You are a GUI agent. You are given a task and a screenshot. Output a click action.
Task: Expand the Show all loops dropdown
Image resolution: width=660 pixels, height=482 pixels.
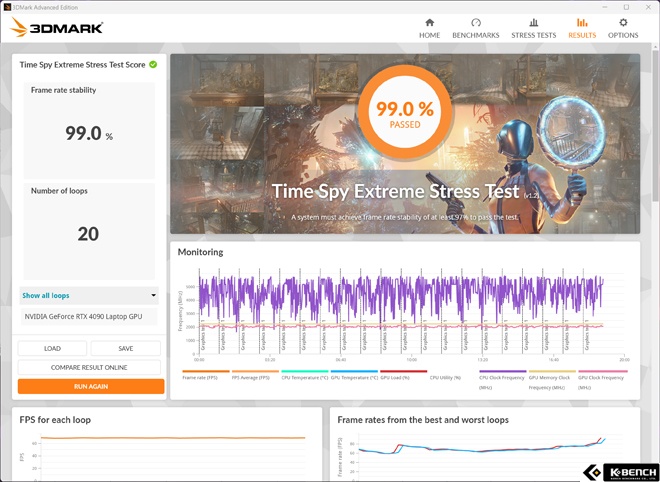point(89,296)
